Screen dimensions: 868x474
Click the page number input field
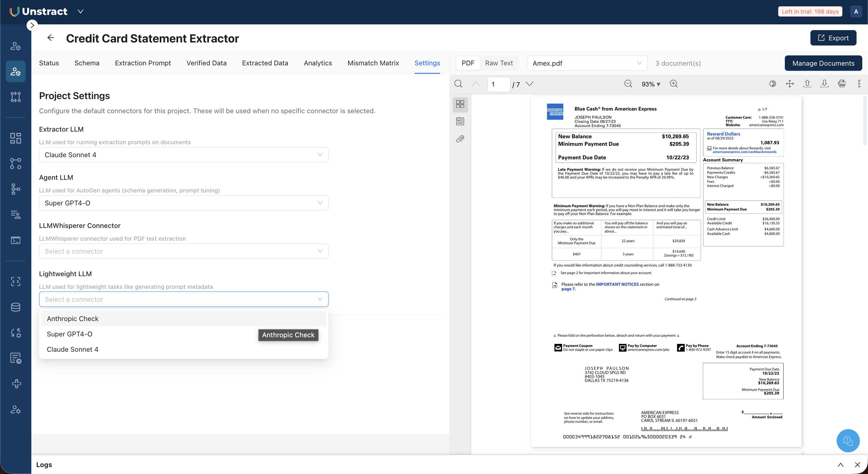pos(498,84)
